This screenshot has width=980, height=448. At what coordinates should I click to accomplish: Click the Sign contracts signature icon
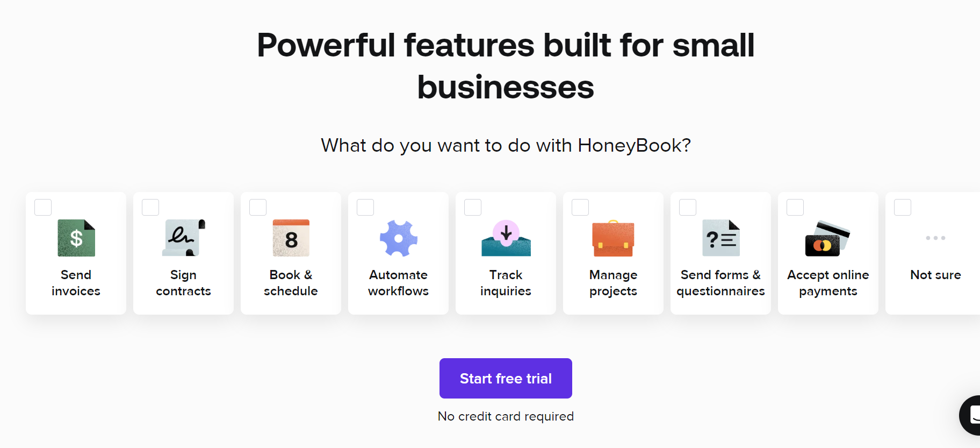(183, 238)
